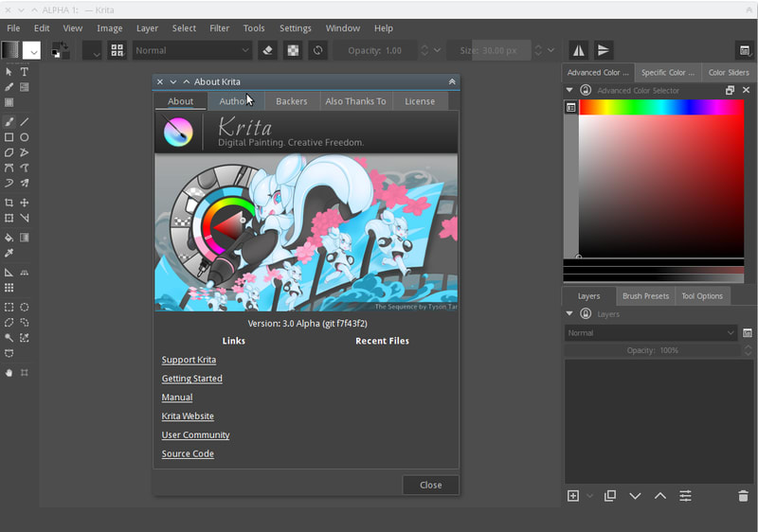This screenshot has width=758, height=532.
Task: Open the brush blending mode dropdown
Action: (192, 50)
